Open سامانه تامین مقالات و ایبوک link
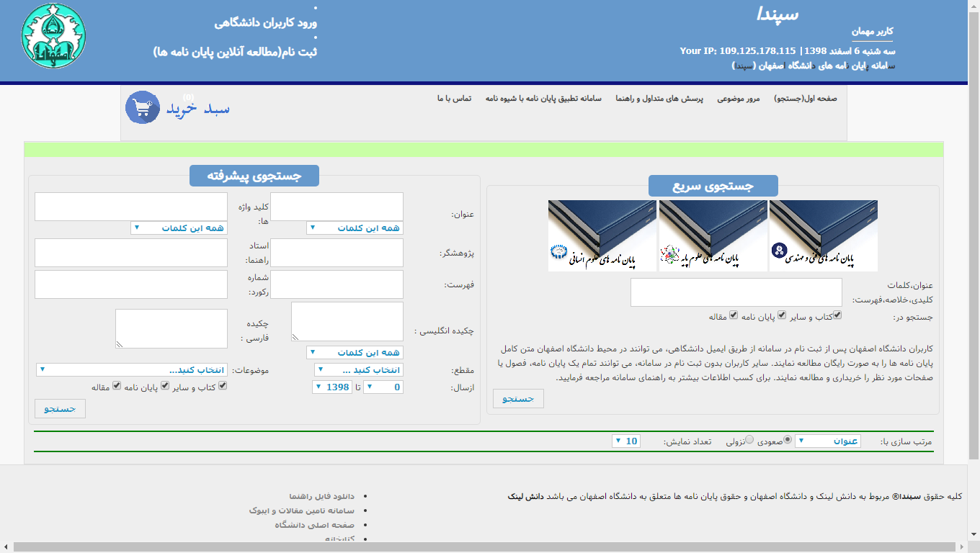This screenshot has width=980, height=553. tap(302, 510)
